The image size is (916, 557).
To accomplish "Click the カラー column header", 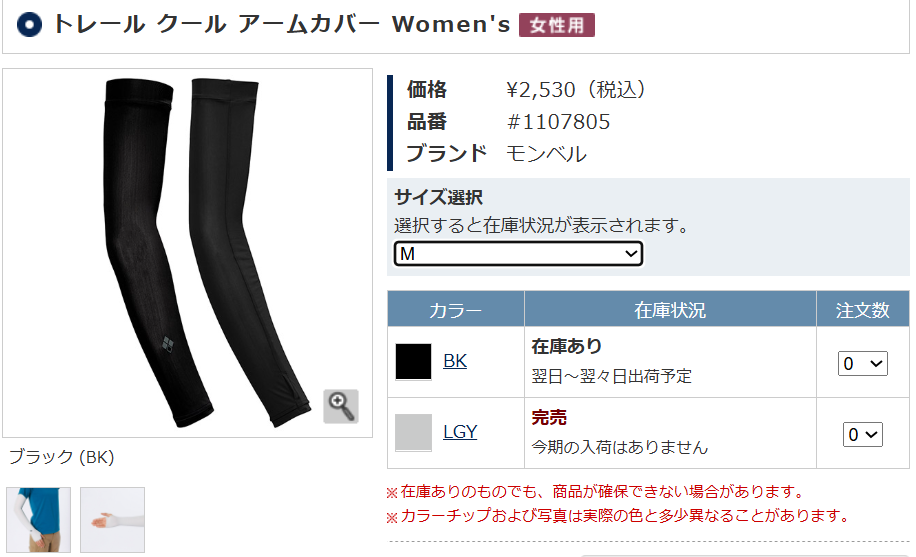I will [456, 309].
